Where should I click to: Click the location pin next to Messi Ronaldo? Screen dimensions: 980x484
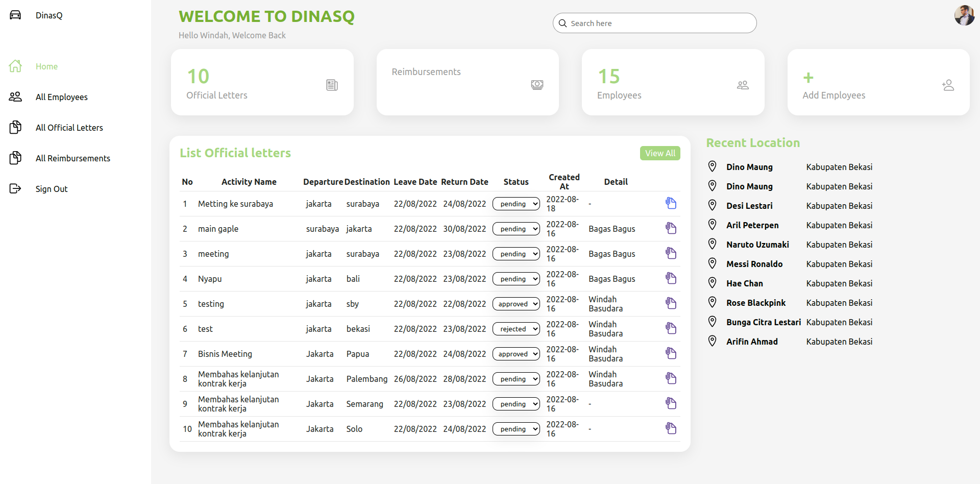[x=713, y=263]
